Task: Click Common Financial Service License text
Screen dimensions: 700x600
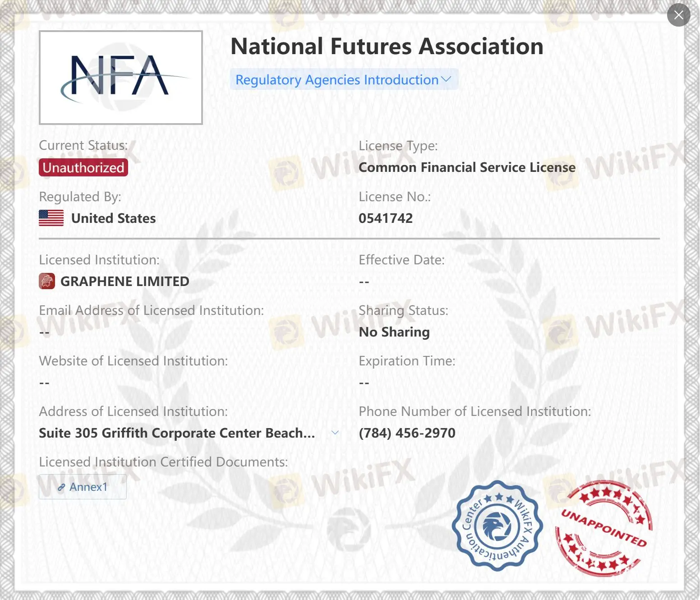Action: point(467,167)
